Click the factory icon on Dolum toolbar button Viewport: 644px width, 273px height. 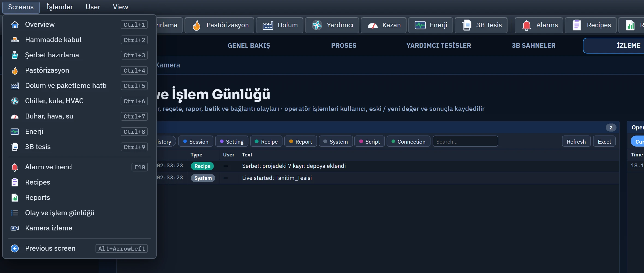pos(268,25)
